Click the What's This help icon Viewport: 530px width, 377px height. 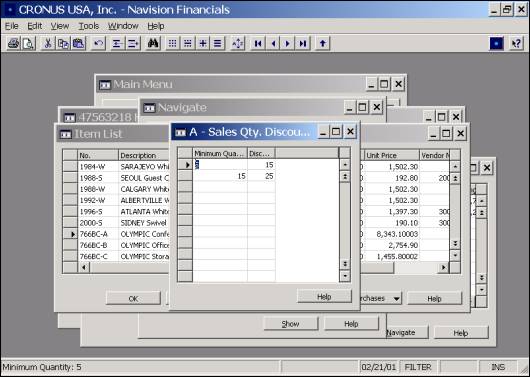pos(516,43)
